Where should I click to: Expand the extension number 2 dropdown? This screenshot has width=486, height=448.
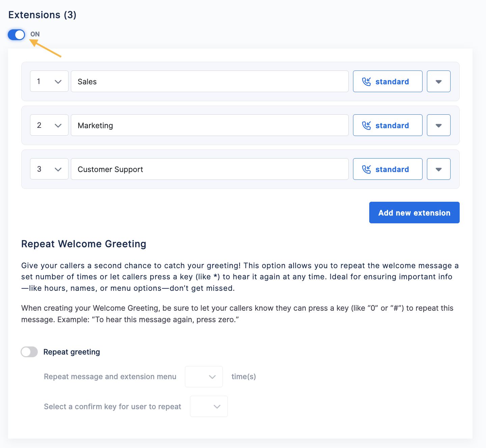49,125
